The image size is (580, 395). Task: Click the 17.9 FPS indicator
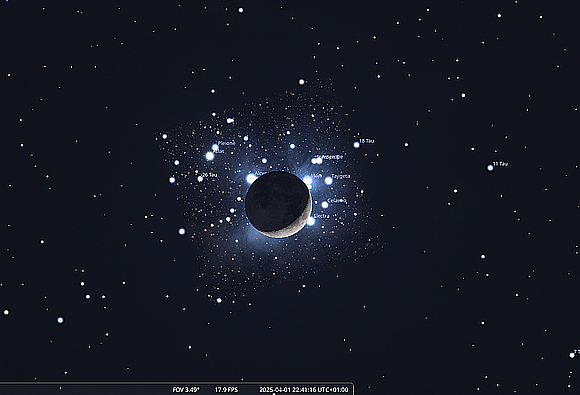pos(226,389)
